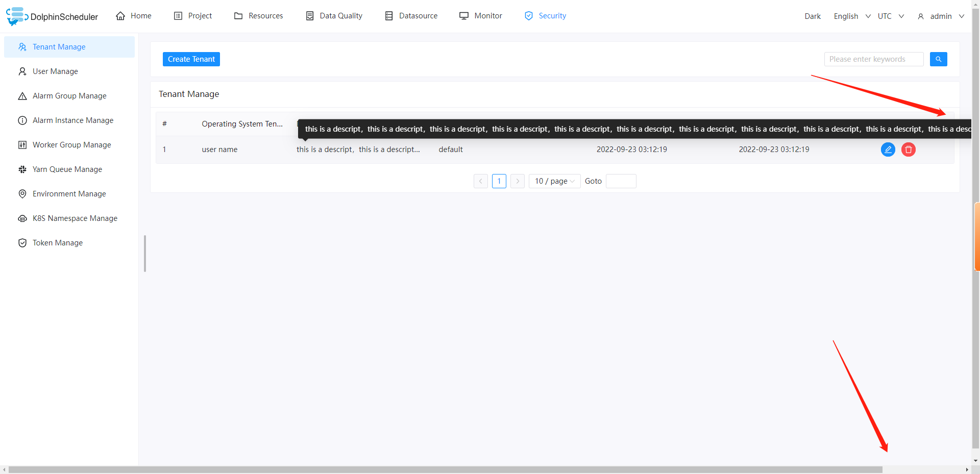The width and height of the screenshot is (980, 474).
Task: Open the 10 / page size dropdown
Action: pyautogui.click(x=554, y=181)
